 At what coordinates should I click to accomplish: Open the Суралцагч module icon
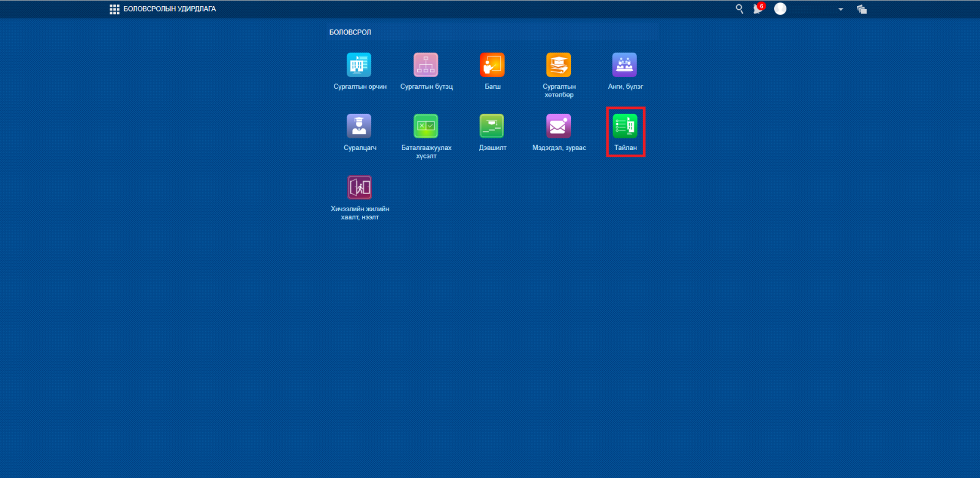tap(360, 126)
